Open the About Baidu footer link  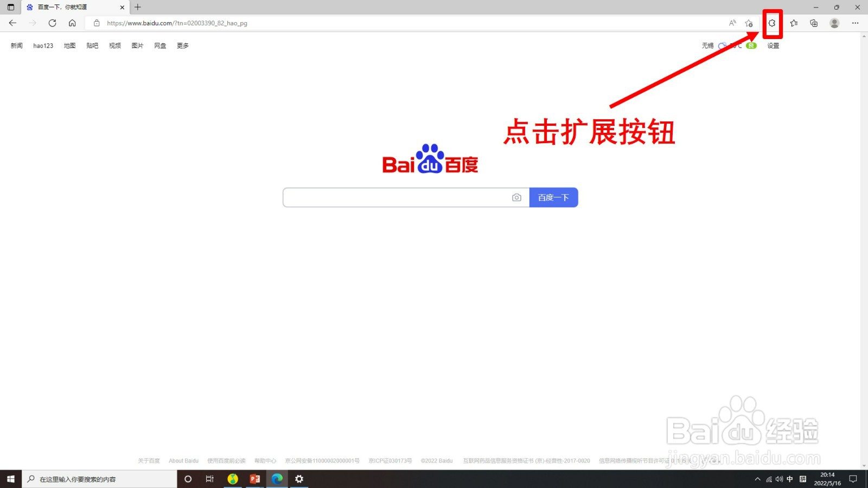[x=183, y=461]
